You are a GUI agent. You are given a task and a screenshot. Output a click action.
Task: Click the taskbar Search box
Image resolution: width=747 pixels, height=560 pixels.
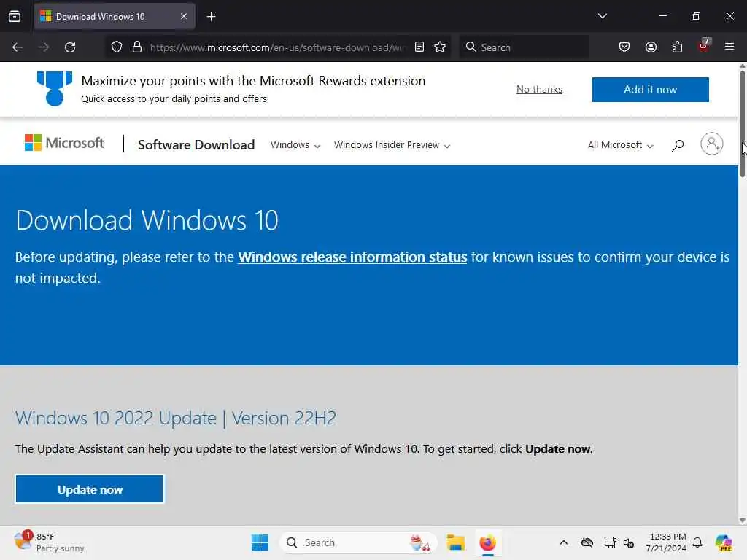coord(358,542)
